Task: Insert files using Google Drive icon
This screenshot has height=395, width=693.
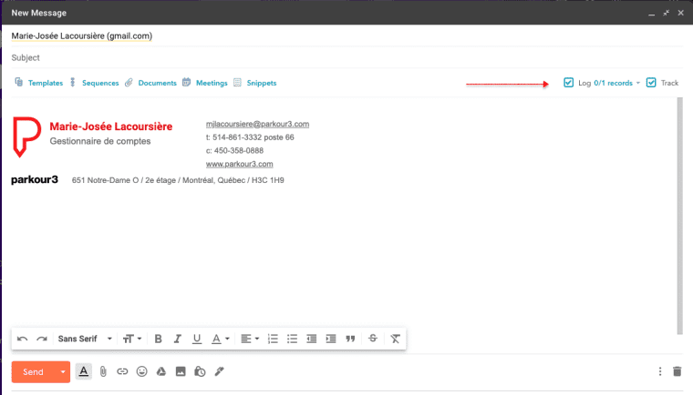Action: (x=161, y=372)
